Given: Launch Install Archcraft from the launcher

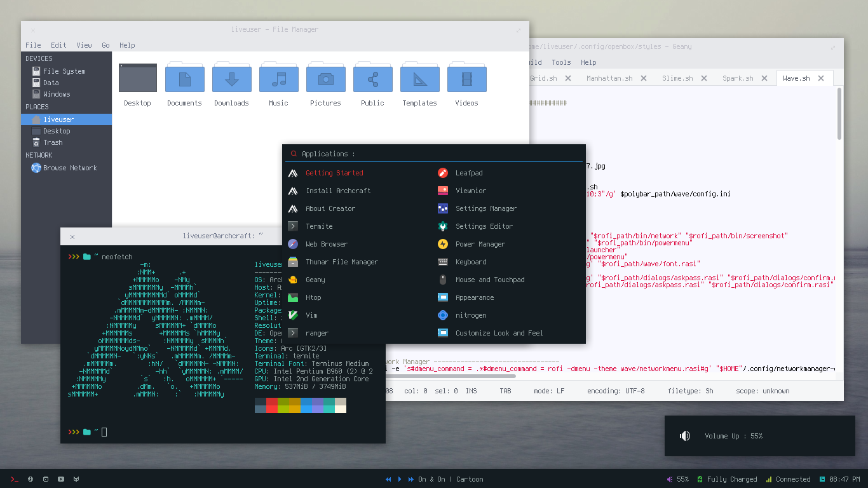Looking at the screenshot, I should 358,191.
